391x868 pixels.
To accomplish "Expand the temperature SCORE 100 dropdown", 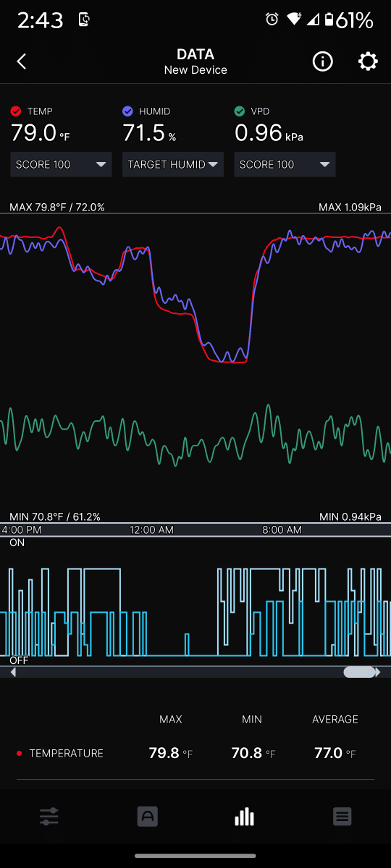I will click(62, 164).
